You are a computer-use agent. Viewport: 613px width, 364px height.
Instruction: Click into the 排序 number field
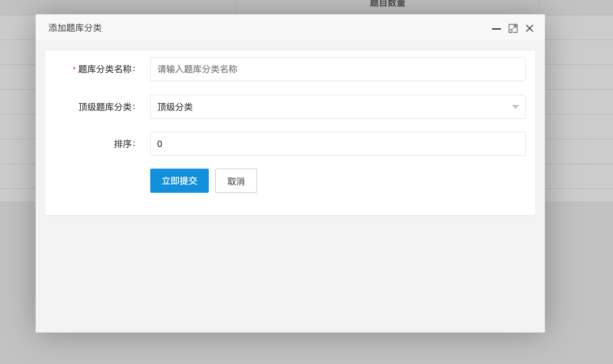338,144
